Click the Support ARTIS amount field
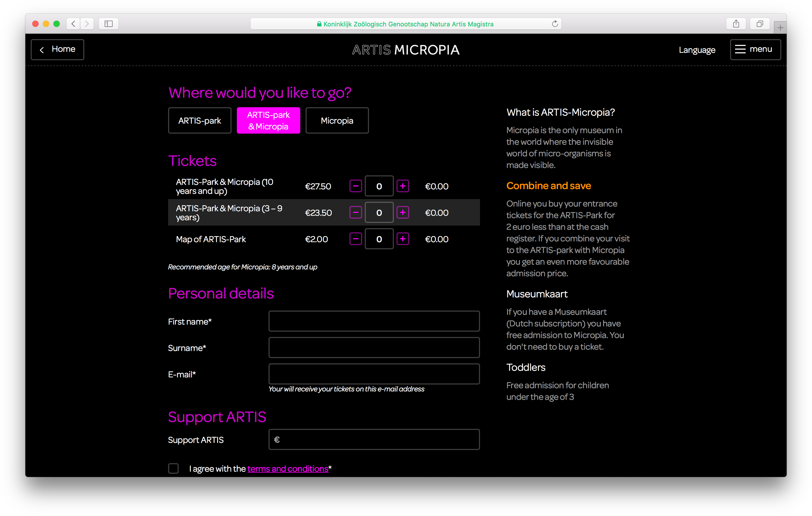 tap(374, 439)
